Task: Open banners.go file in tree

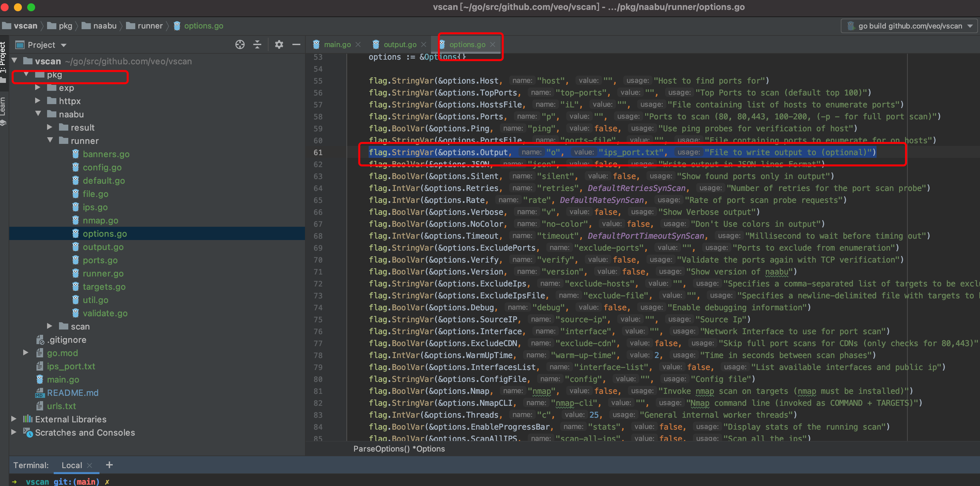Action: [x=106, y=154]
